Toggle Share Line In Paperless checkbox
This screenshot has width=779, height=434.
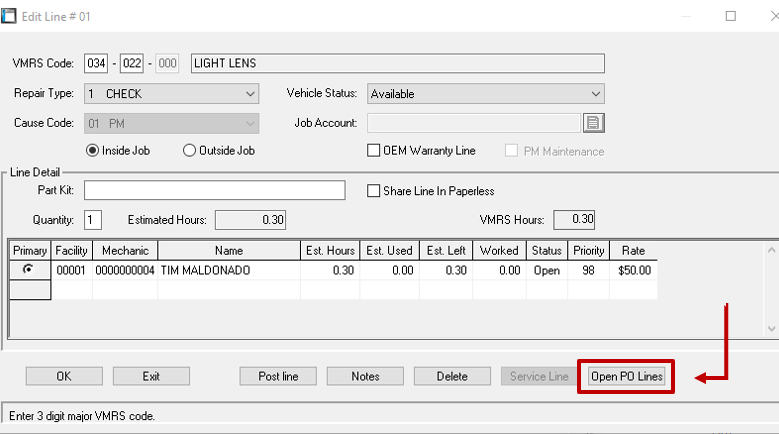point(374,191)
